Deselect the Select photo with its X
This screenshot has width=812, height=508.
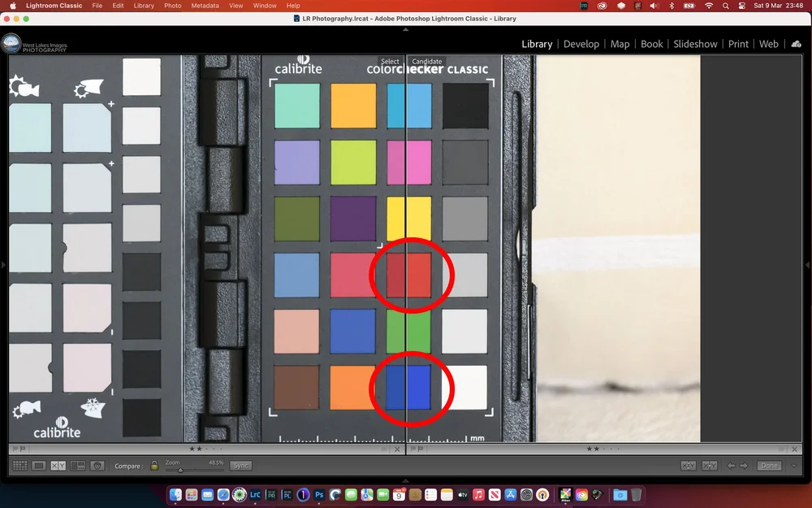(397, 449)
